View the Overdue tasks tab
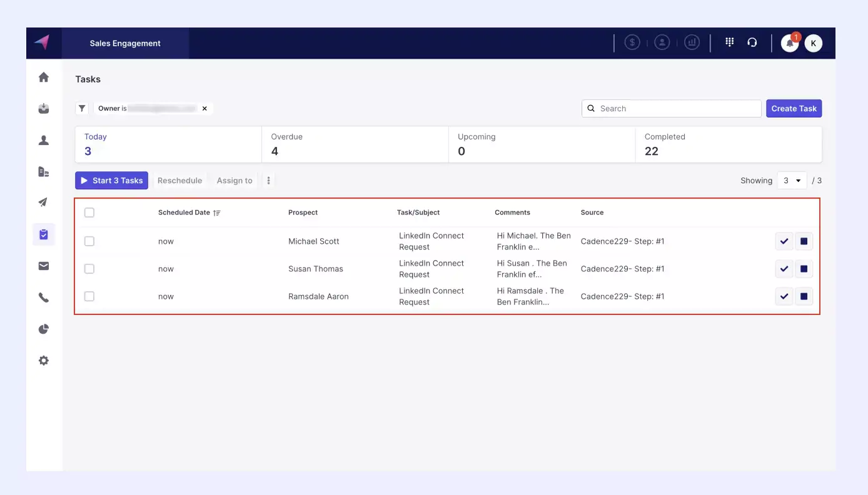The width and height of the screenshot is (868, 495). click(x=287, y=144)
